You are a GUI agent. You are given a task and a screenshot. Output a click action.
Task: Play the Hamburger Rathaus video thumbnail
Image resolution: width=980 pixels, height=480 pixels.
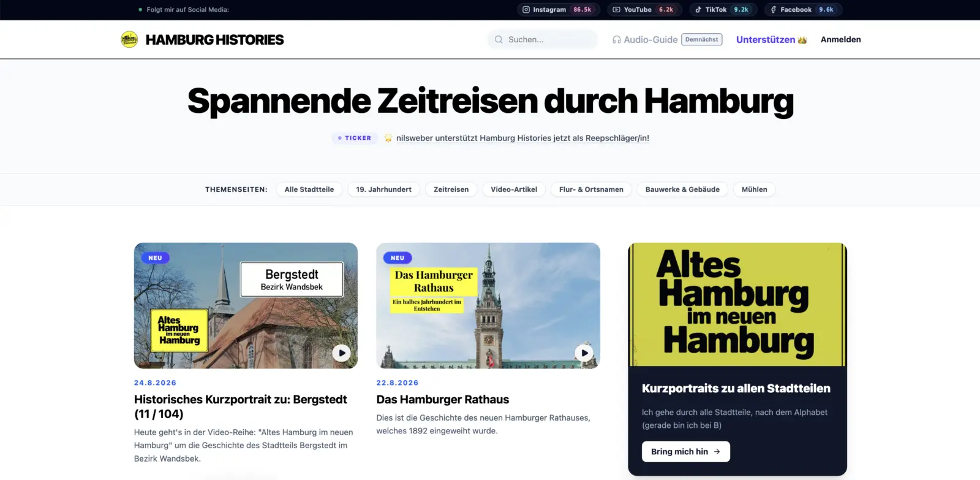coord(584,352)
